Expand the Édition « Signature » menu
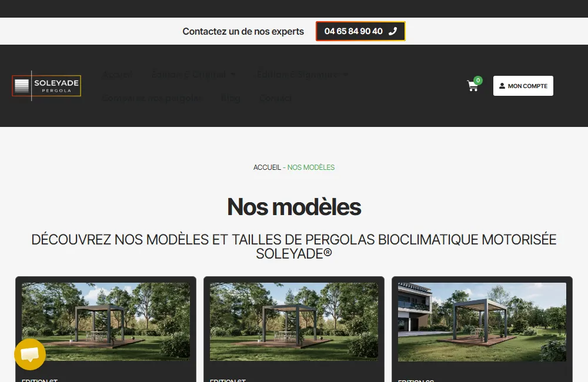 coord(302,75)
